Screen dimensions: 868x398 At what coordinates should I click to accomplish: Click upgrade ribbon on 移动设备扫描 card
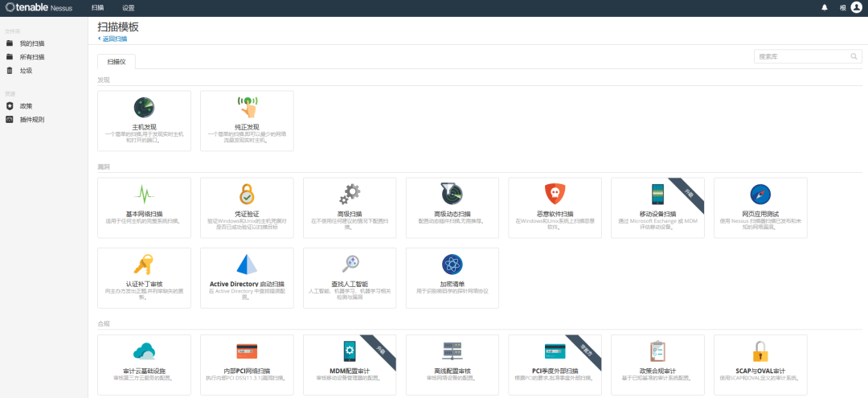click(x=689, y=193)
